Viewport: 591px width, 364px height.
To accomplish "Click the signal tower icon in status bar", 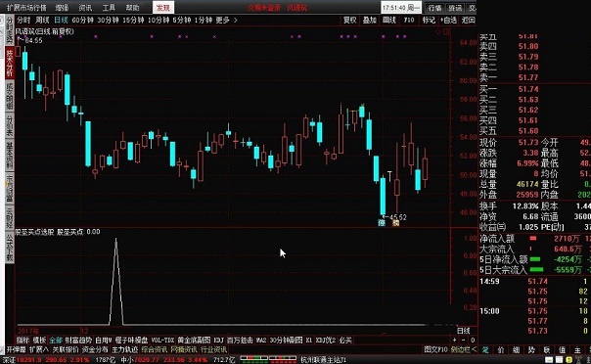I will click(x=578, y=360).
